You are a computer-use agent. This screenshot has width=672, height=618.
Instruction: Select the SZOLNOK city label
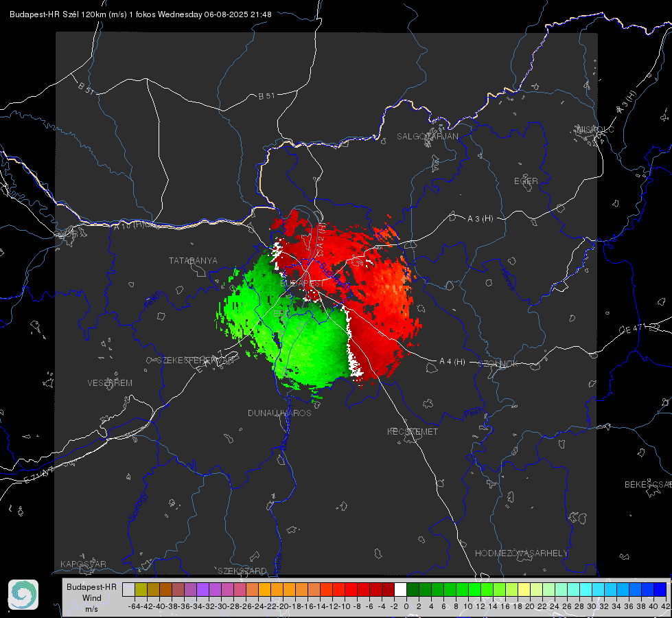tap(499, 364)
